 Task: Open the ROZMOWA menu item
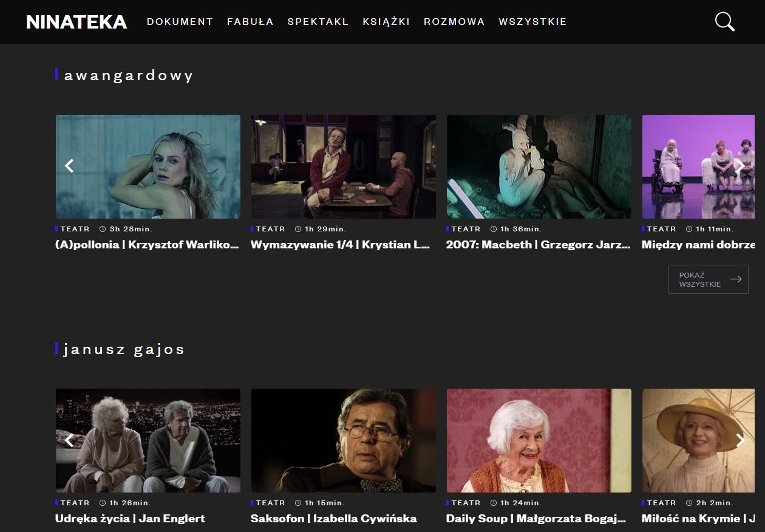point(454,22)
